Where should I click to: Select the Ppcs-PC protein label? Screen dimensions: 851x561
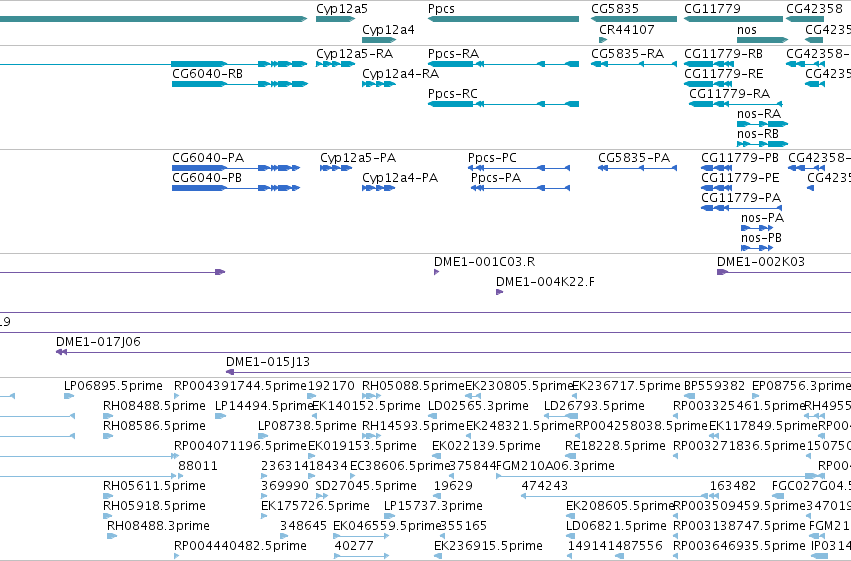coord(492,158)
